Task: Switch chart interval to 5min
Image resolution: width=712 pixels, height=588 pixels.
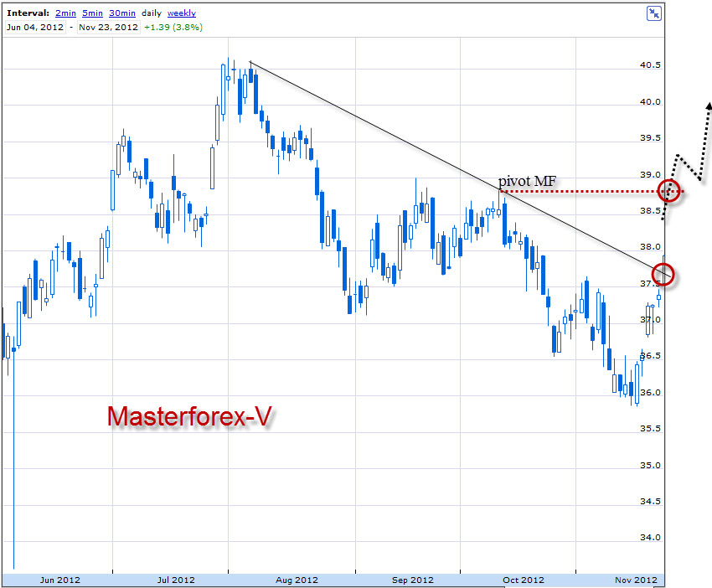Action: (x=92, y=13)
